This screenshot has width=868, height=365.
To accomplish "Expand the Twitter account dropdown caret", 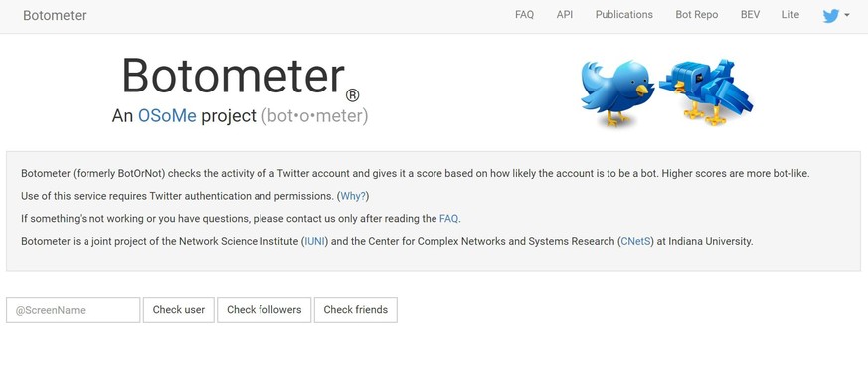I will coord(847,16).
